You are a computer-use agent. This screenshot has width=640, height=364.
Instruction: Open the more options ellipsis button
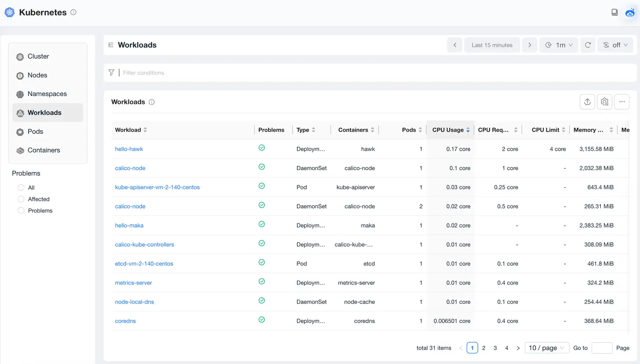click(622, 102)
